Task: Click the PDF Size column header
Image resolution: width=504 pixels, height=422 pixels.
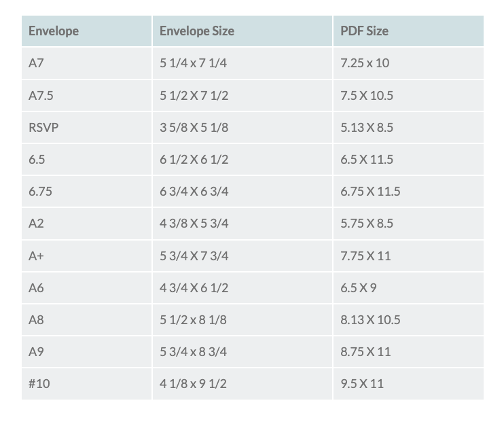Action: (x=365, y=31)
